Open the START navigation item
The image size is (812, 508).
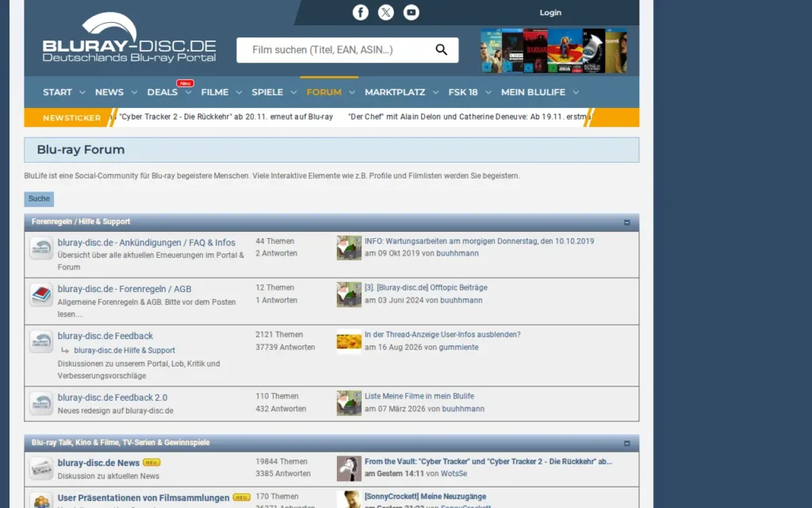point(57,92)
